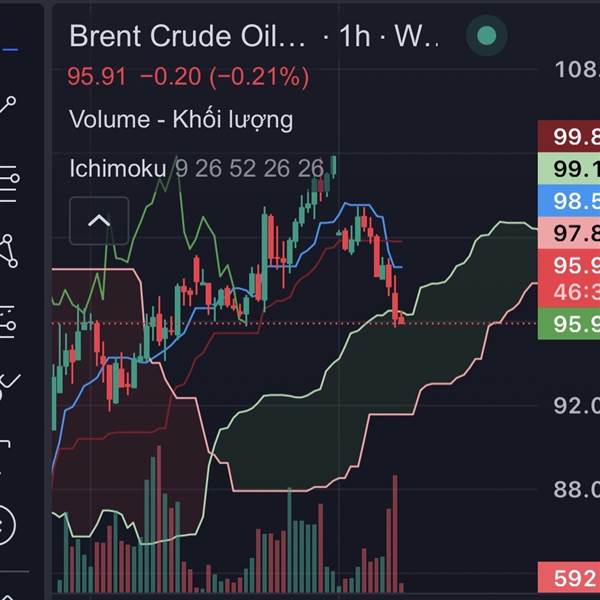This screenshot has height=600, width=600.
Task: Select the Volume - Khối lượng indicator
Action: (181, 120)
